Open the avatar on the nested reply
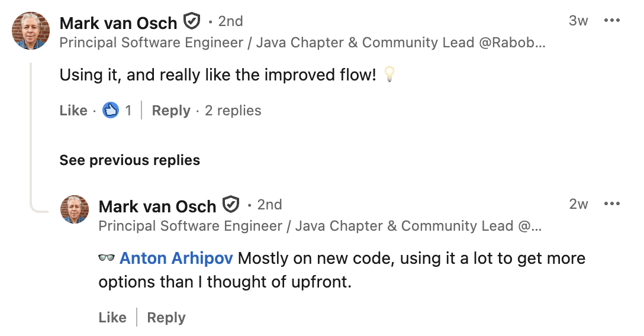 point(75,209)
